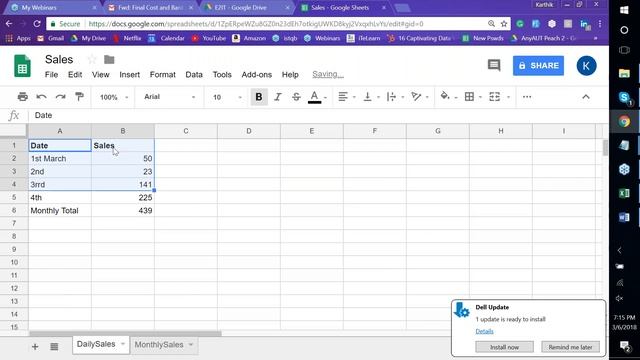The image size is (640, 360).
Task: Select the cell with value 439
Action: tap(123, 211)
